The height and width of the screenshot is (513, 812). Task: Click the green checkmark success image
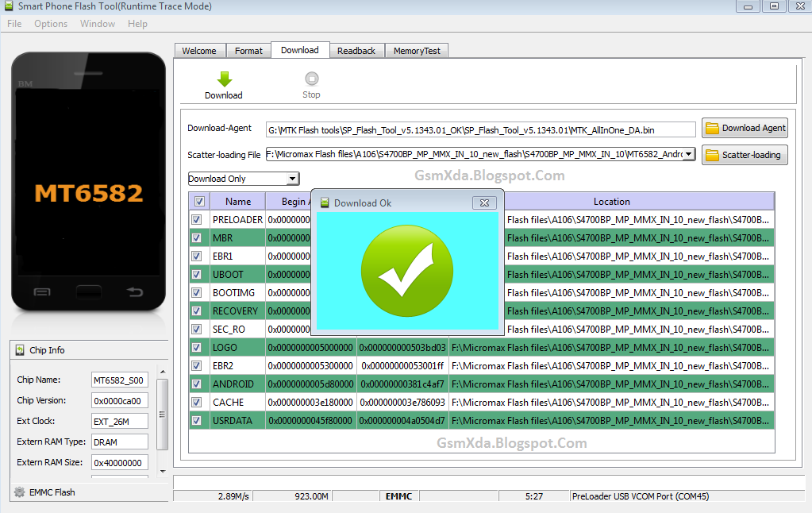407,271
